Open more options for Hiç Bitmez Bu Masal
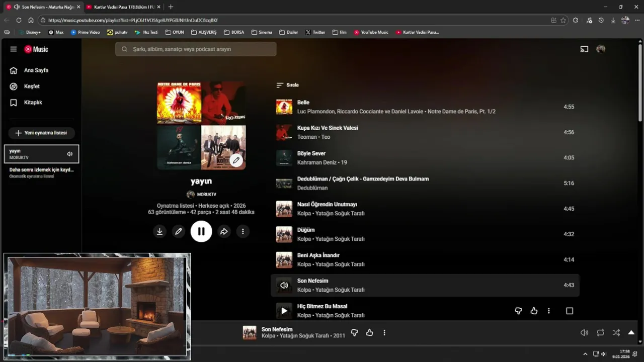This screenshot has width=644, height=362. [x=549, y=311]
